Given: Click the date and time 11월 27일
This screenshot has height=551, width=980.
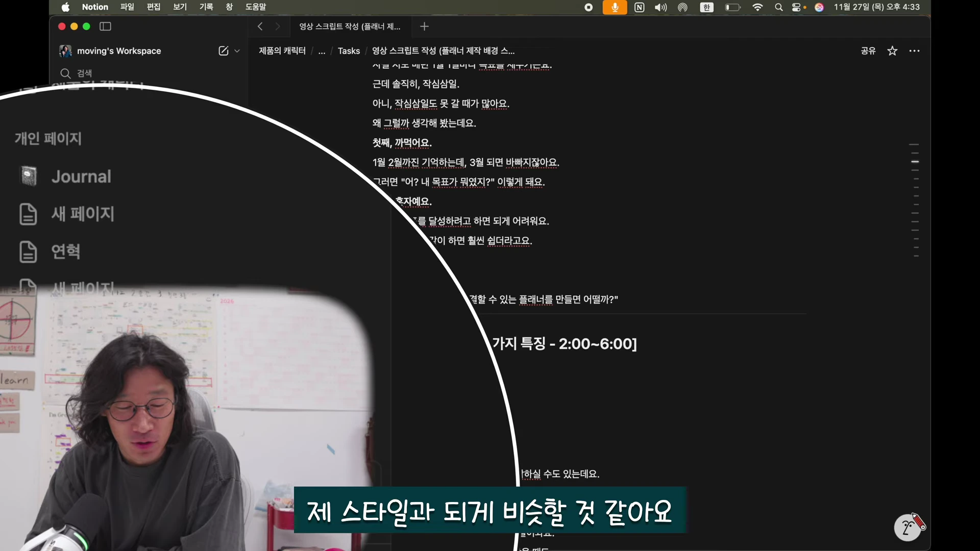Looking at the screenshot, I should [x=877, y=7].
